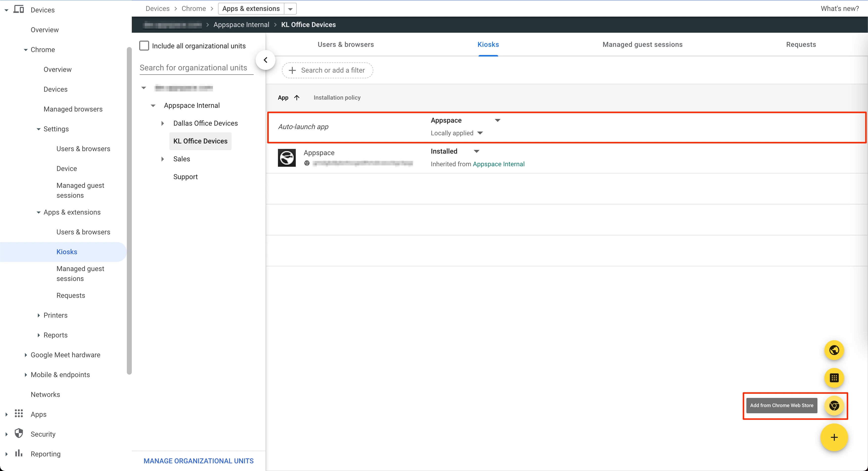Open the Auto-launch app Appspace dropdown
This screenshot has height=471, width=868.
[x=497, y=120]
